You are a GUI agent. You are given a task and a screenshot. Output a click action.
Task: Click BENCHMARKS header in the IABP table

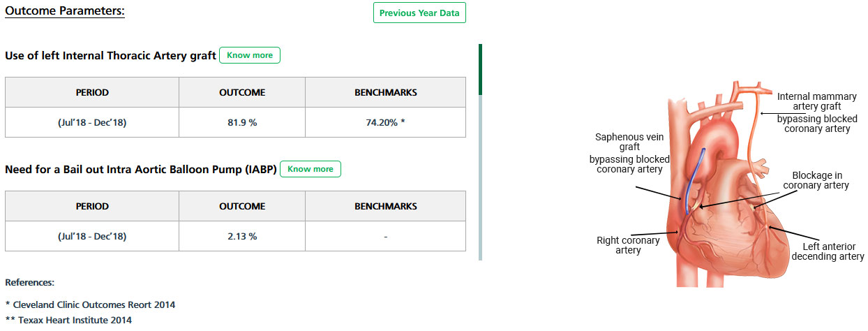tap(385, 206)
